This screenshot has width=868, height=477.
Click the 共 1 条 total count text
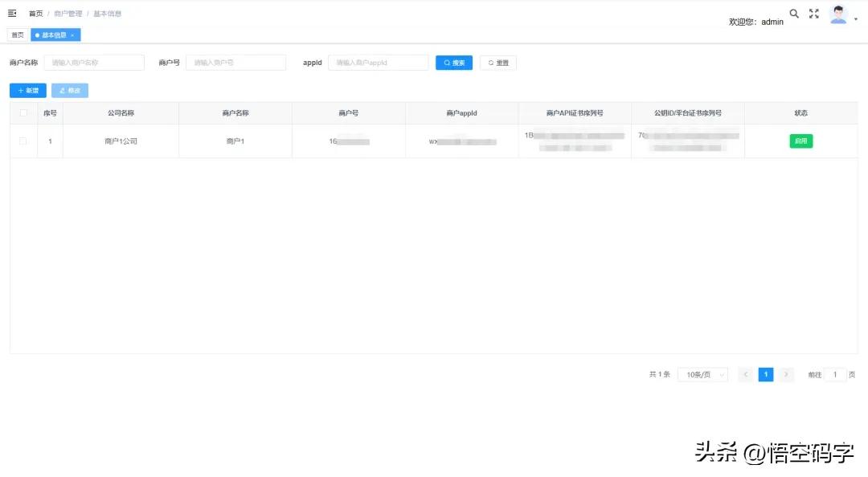[659, 375]
